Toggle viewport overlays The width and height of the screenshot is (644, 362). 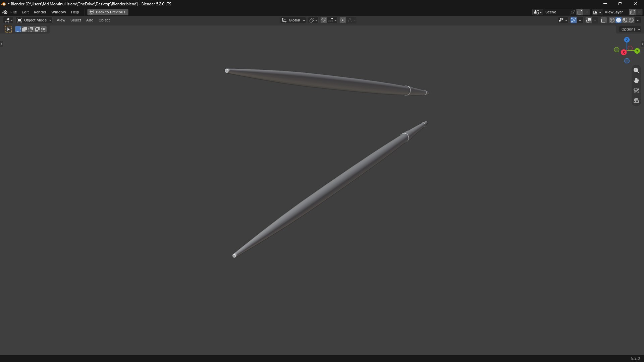click(x=589, y=20)
